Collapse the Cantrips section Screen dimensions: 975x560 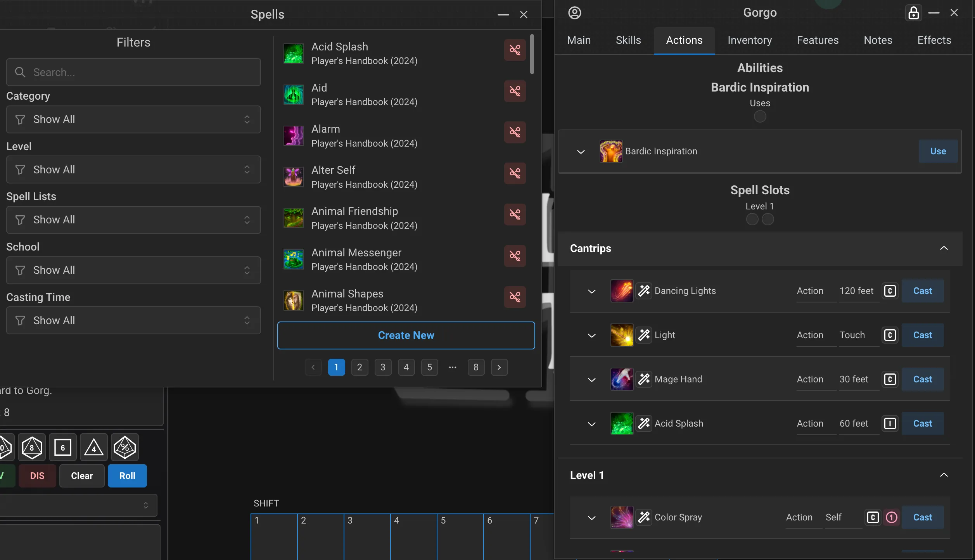point(944,249)
